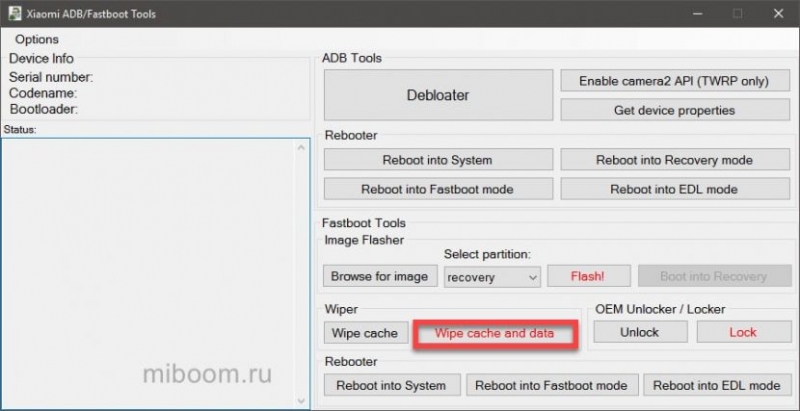Click the Codename label
This screenshot has width=800, height=411.
pos(43,93)
